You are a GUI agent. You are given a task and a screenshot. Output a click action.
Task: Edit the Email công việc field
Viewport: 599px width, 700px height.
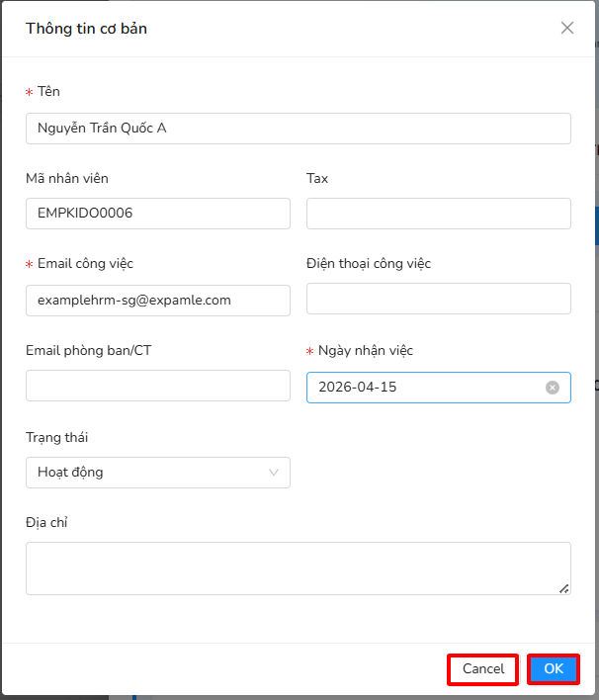[x=158, y=301]
